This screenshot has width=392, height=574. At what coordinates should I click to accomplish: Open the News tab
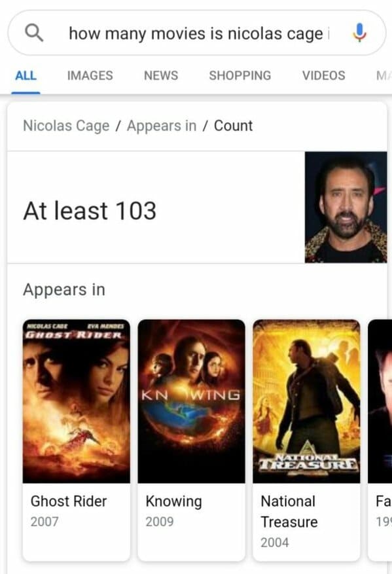click(161, 75)
